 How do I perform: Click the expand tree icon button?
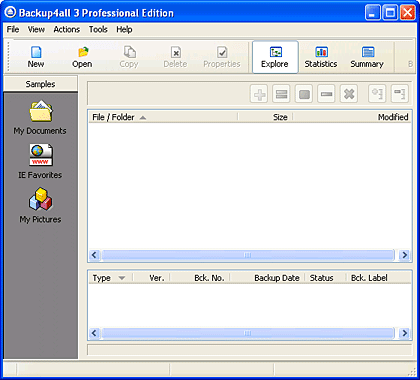pyautogui.click(x=377, y=94)
